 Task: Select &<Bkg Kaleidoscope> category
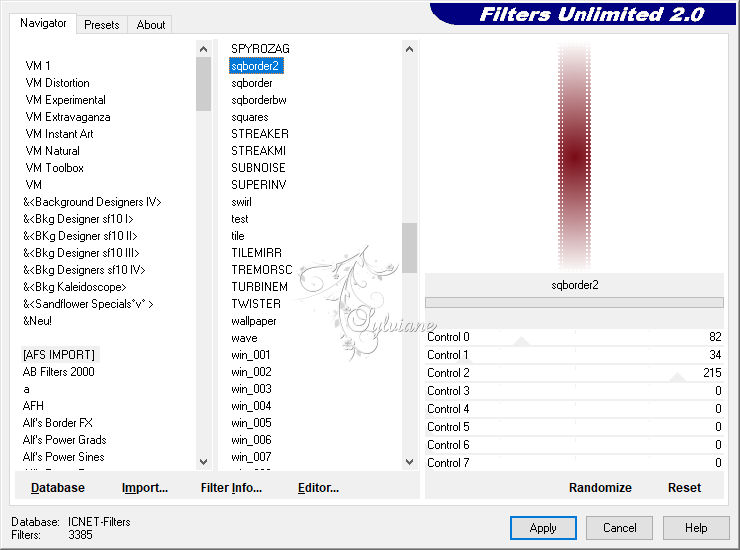(75, 287)
